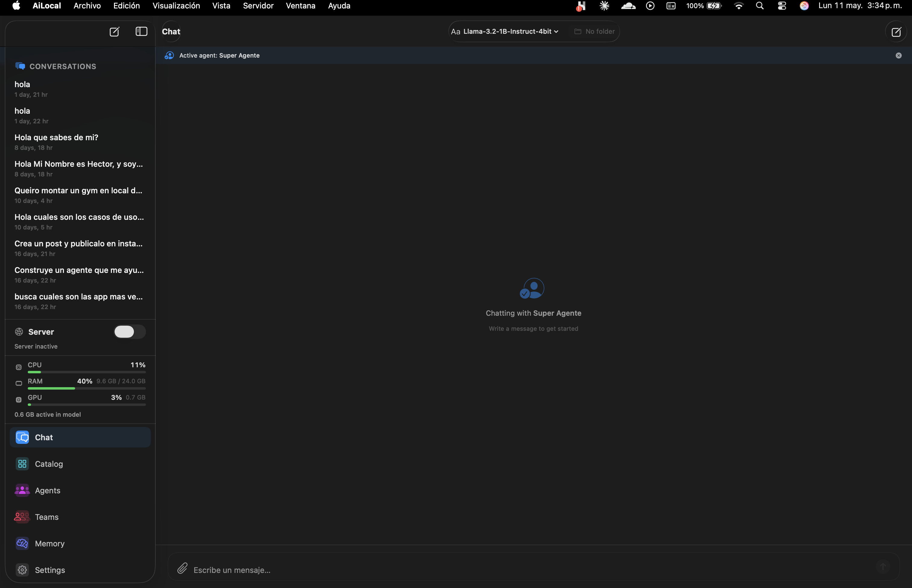Open the Visualización menu
912x588 pixels.
(176, 6)
